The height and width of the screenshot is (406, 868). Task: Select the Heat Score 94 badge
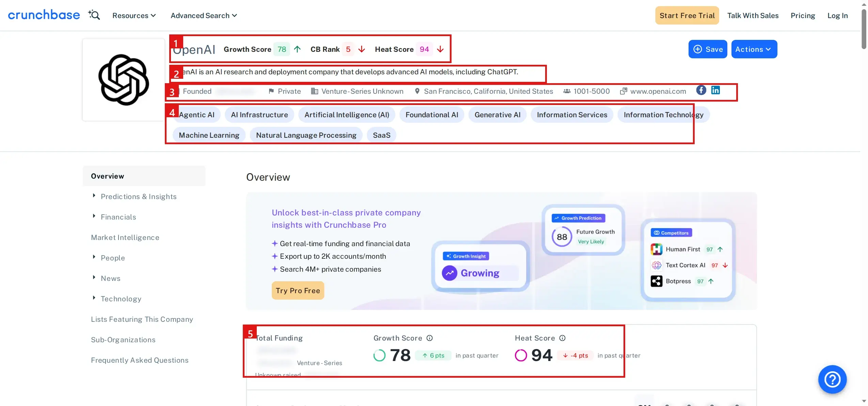pyautogui.click(x=424, y=49)
